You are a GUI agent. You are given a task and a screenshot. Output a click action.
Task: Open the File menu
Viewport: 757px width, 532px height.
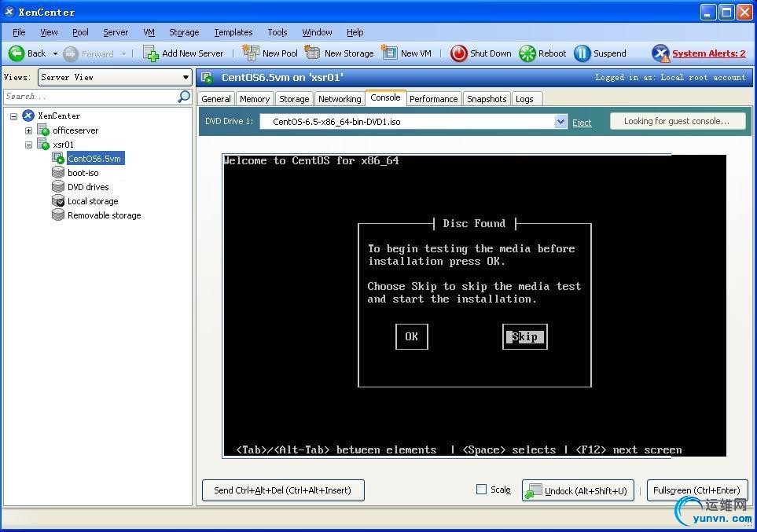tap(19, 32)
